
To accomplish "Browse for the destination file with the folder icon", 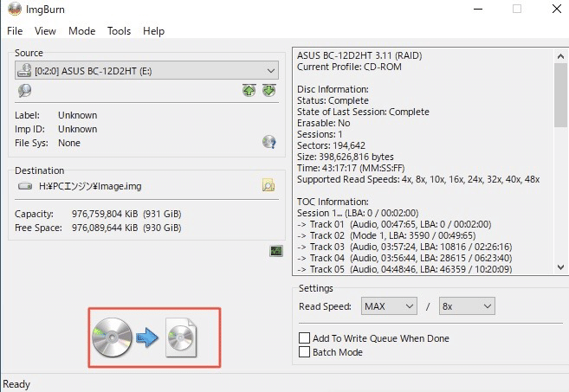I will tap(268, 185).
